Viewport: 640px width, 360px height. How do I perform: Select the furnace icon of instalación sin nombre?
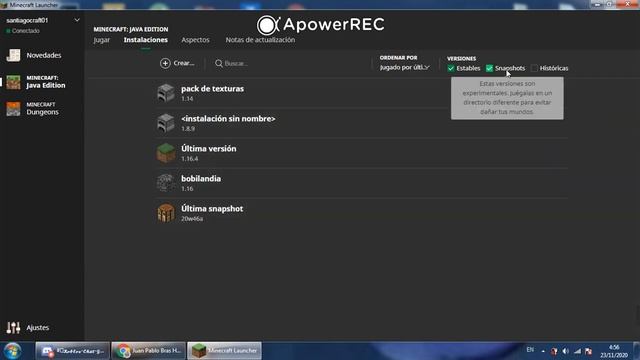pyautogui.click(x=166, y=123)
